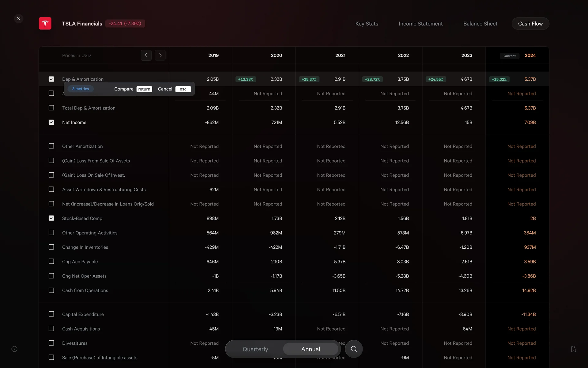This screenshot has height=368, width=588.
Task: Switch to the Income Statement tab
Action: 420,24
